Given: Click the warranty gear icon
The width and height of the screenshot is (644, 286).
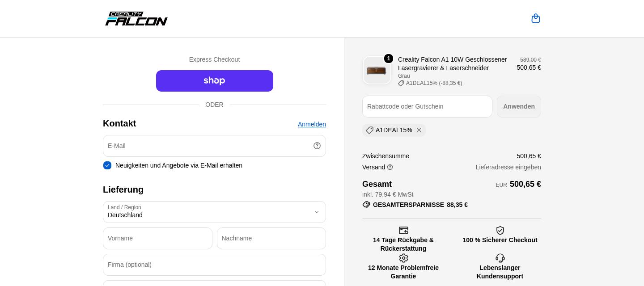Looking at the screenshot, I should [x=403, y=258].
